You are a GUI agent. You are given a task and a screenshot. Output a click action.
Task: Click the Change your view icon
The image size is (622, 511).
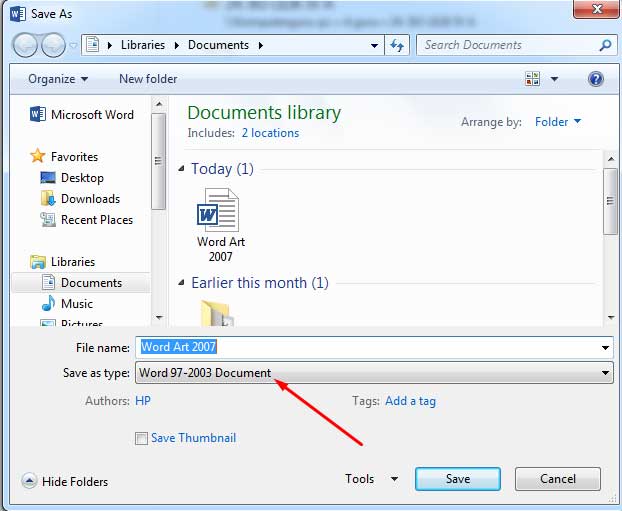point(532,79)
